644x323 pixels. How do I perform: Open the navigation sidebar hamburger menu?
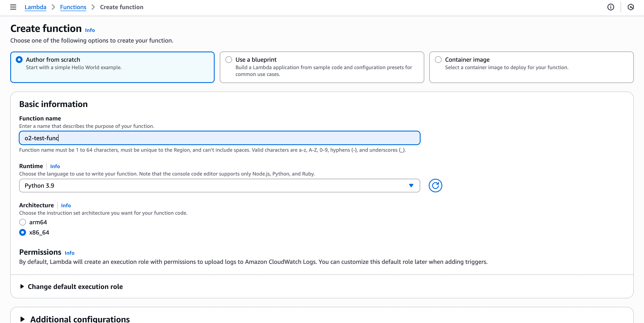(13, 7)
